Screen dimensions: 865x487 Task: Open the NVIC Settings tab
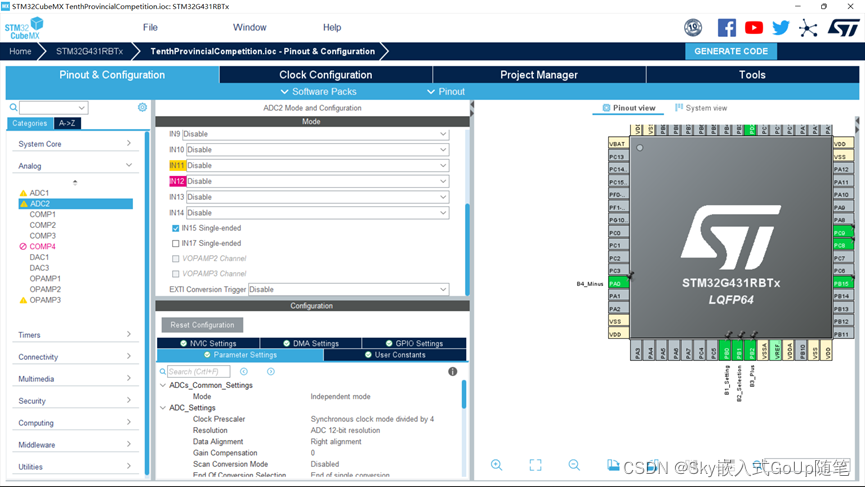point(208,343)
